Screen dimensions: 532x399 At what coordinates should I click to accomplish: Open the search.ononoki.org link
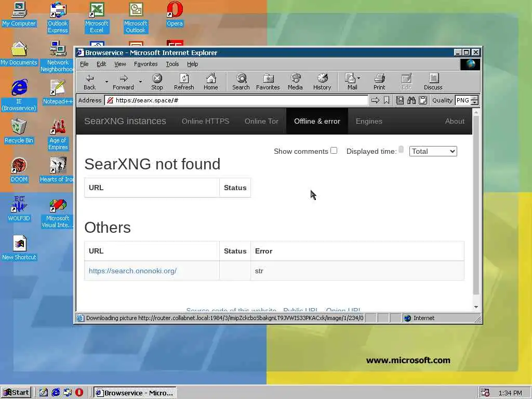[x=132, y=271]
